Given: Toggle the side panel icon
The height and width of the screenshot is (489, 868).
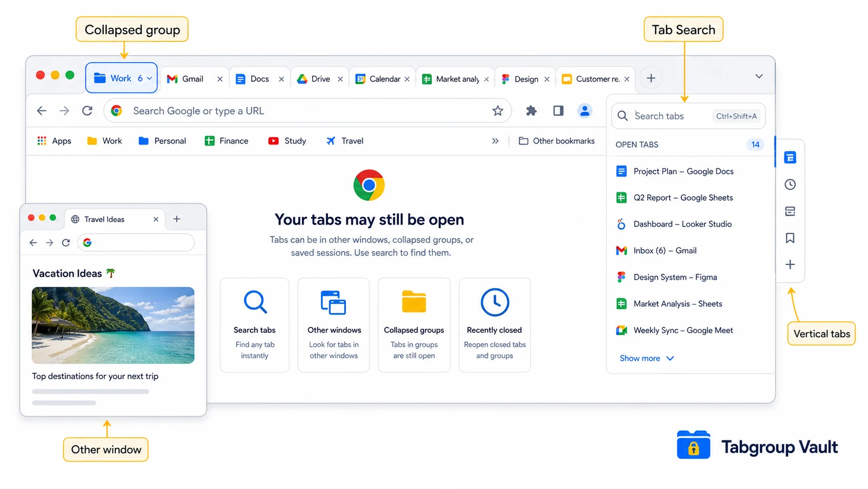Looking at the screenshot, I should [559, 111].
